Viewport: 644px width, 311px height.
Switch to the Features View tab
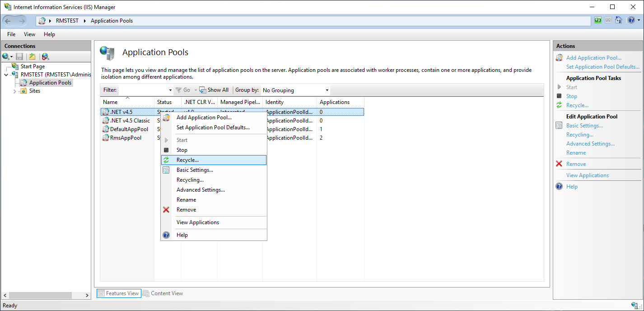(x=119, y=293)
